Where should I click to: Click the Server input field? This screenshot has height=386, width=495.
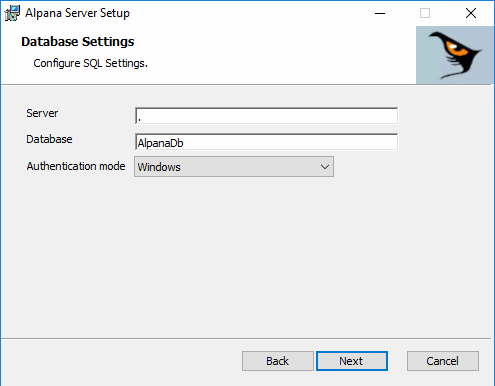coord(266,116)
